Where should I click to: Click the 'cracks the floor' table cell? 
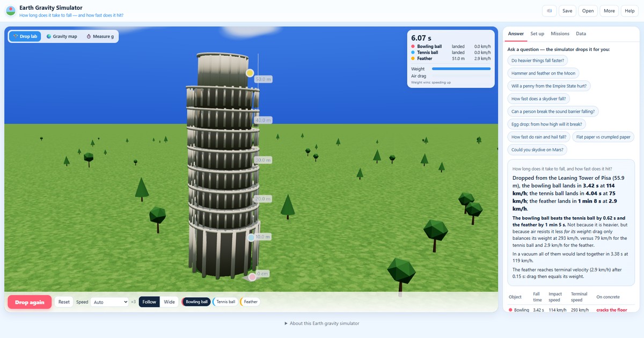[611, 310]
